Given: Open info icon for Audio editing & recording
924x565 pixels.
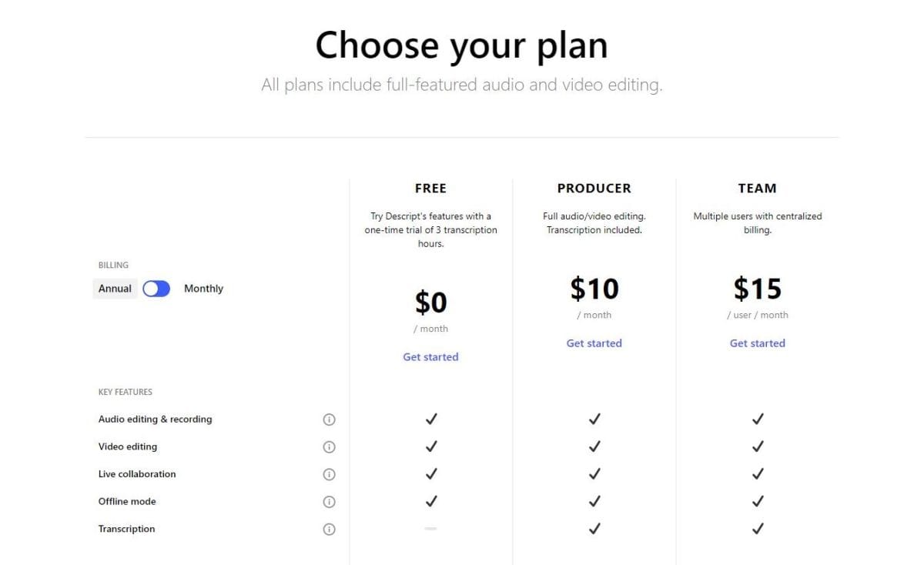Looking at the screenshot, I should (x=329, y=420).
